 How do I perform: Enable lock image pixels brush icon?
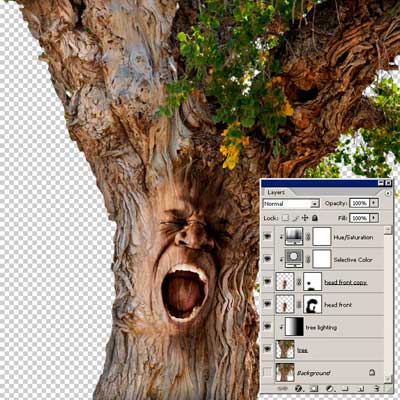tap(295, 218)
